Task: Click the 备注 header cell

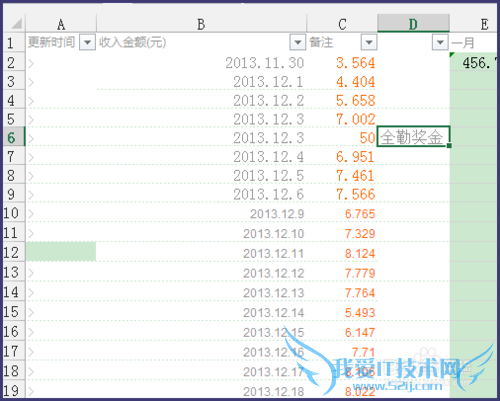Action: pyautogui.click(x=342, y=42)
